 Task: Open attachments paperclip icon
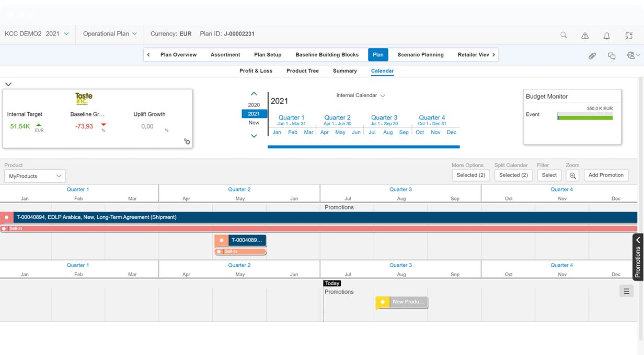[x=592, y=55]
